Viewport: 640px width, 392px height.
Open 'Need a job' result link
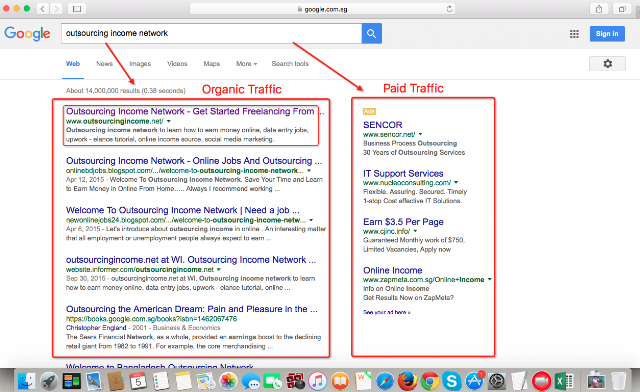pyautogui.click(x=183, y=210)
